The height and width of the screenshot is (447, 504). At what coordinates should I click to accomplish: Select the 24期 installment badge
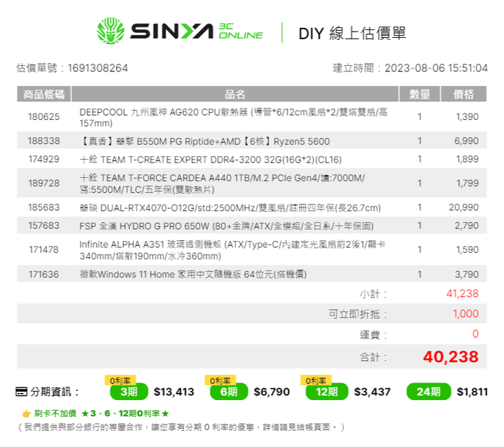[x=429, y=392]
